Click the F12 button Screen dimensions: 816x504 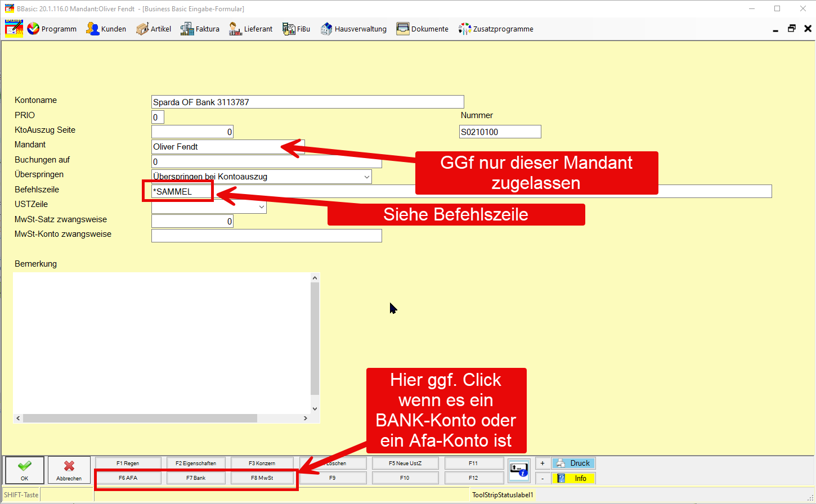point(474,478)
